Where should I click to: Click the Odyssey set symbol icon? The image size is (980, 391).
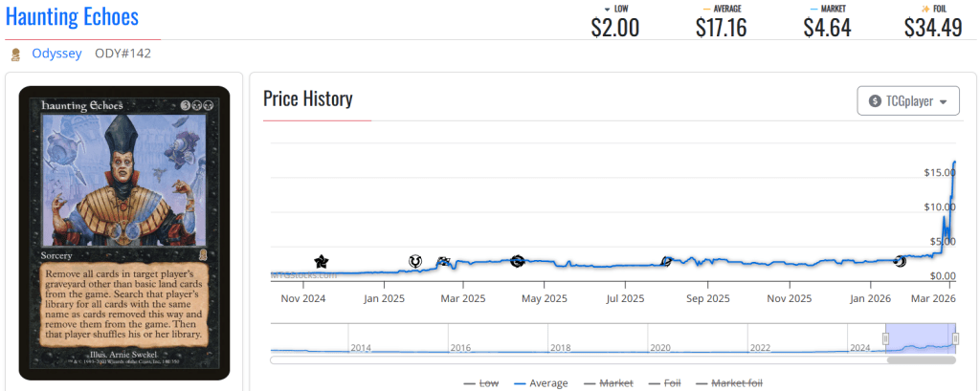pos(15,54)
